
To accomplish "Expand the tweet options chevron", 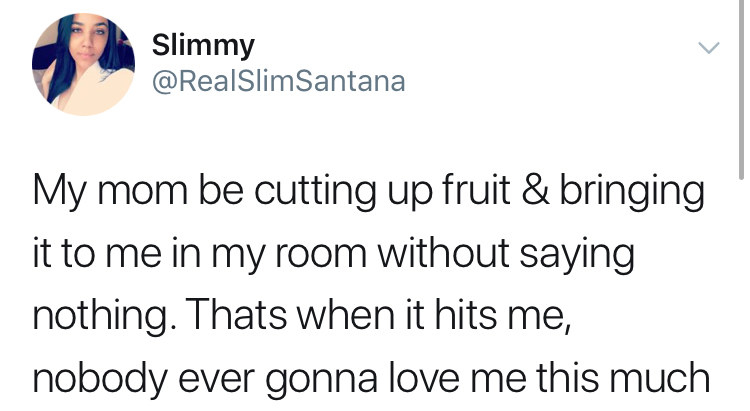I will pyautogui.click(x=708, y=47).
